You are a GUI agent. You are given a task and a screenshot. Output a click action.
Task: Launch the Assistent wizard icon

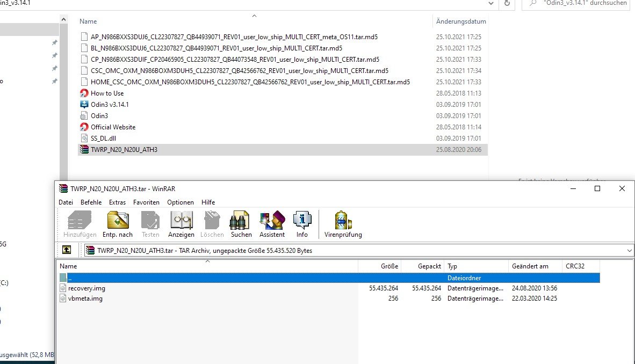tap(272, 220)
